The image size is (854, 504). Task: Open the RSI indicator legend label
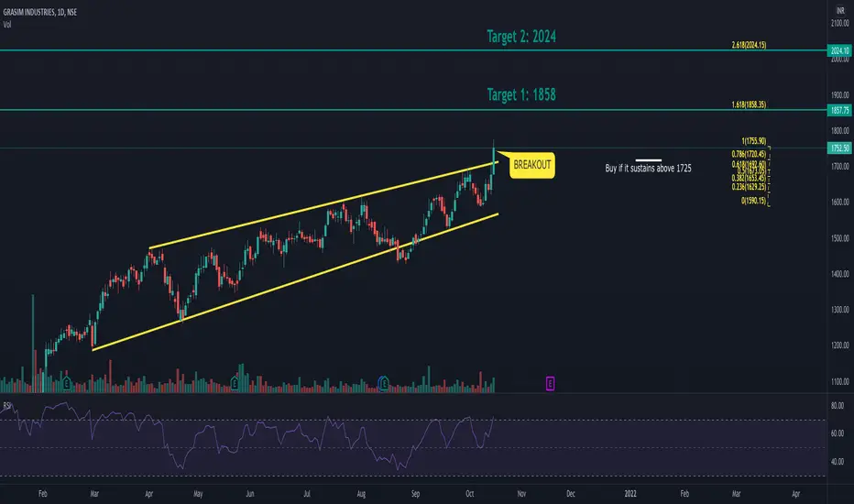tap(7, 405)
